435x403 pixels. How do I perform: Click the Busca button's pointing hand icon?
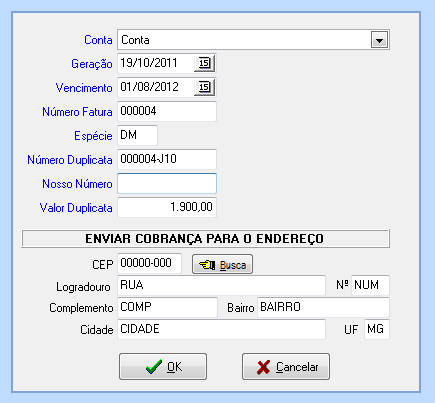pyautogui.click(x=207, y=265)
